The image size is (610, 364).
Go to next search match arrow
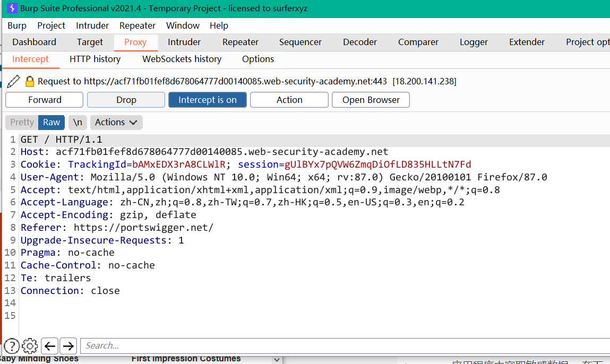coord(68,346)
